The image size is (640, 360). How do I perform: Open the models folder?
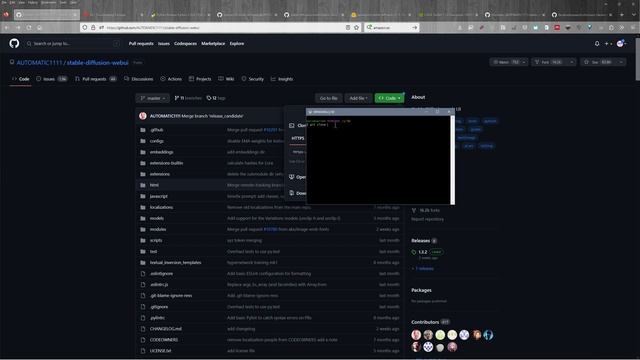157,218
